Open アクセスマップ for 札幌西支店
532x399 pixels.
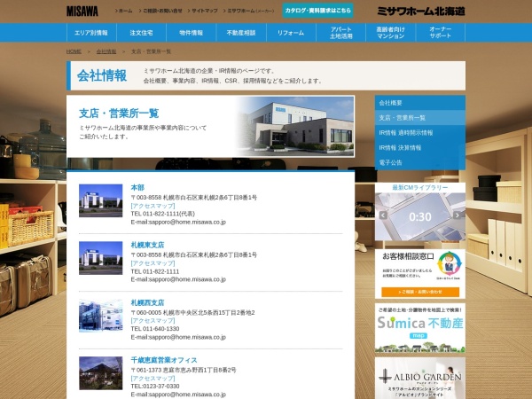coord(153,321)
